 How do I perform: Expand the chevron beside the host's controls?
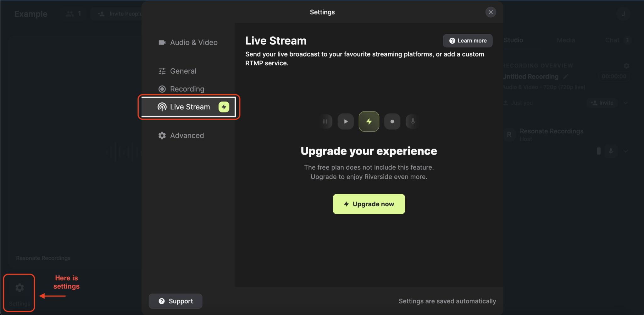(626, 151)
